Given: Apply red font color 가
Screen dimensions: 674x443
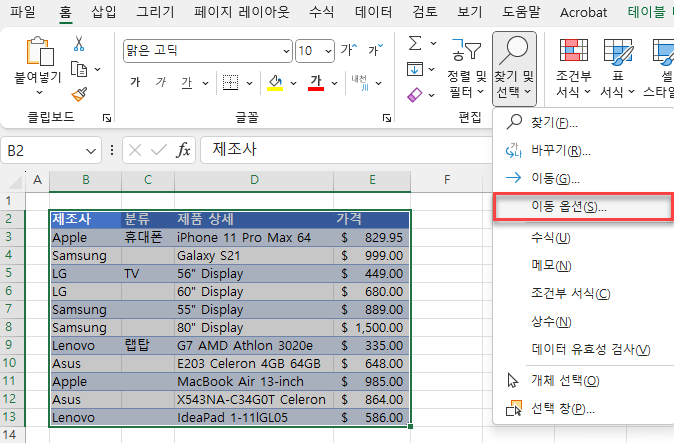Looking at the screenshot, I should click(x=316, y=82).
